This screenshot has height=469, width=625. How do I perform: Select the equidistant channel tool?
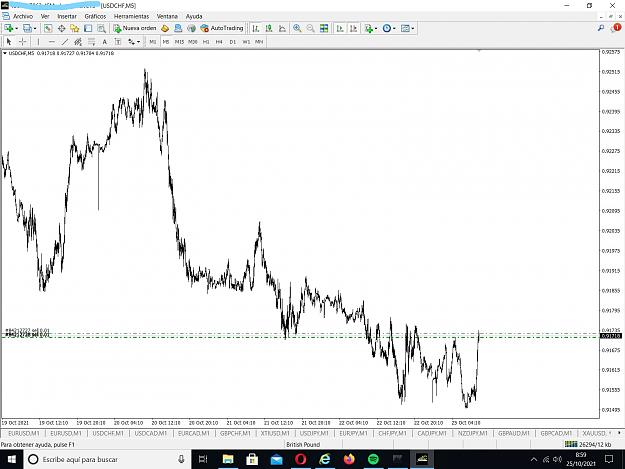(78, 41)
